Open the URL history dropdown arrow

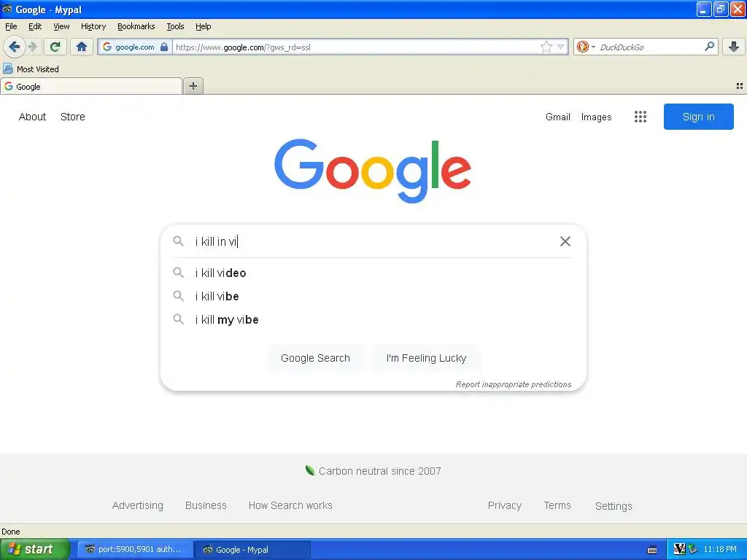point(561,47)
